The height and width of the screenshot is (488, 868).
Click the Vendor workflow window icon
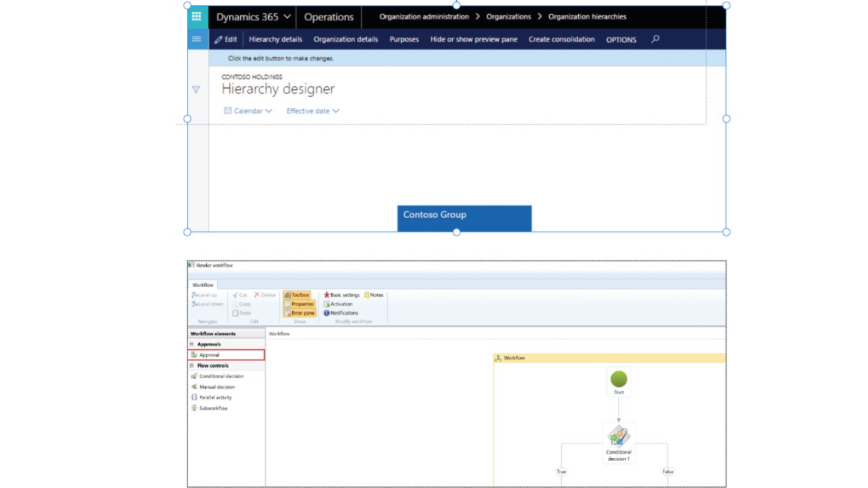click(191, 265)
